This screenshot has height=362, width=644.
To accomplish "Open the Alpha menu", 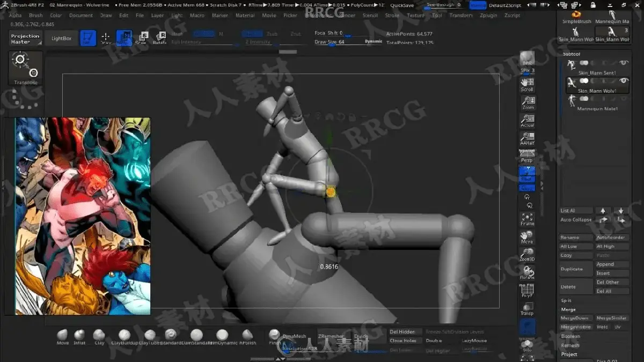I will [x=16, y=16].
